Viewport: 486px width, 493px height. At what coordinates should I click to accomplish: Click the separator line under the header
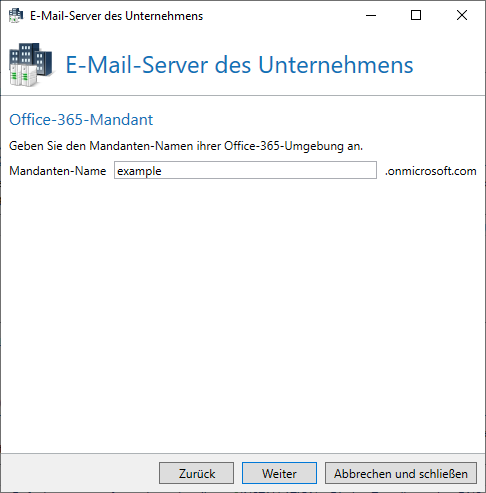point(243,96)
